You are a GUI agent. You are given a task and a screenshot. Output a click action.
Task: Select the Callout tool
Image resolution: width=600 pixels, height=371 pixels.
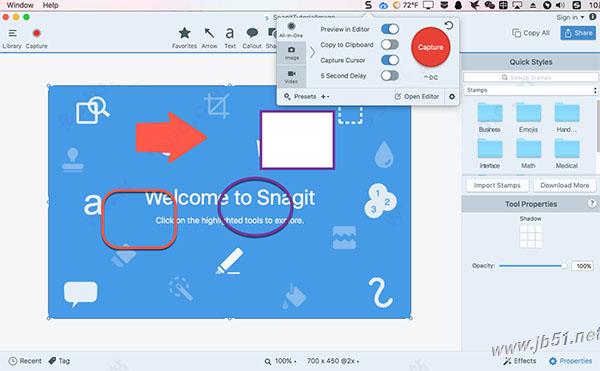coord(252,37)
